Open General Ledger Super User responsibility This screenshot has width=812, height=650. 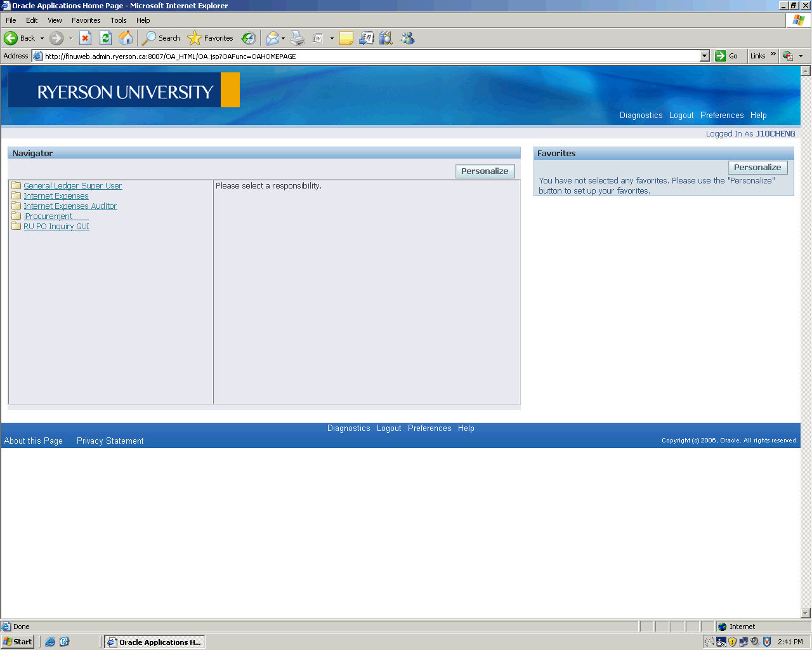(72, 186)
